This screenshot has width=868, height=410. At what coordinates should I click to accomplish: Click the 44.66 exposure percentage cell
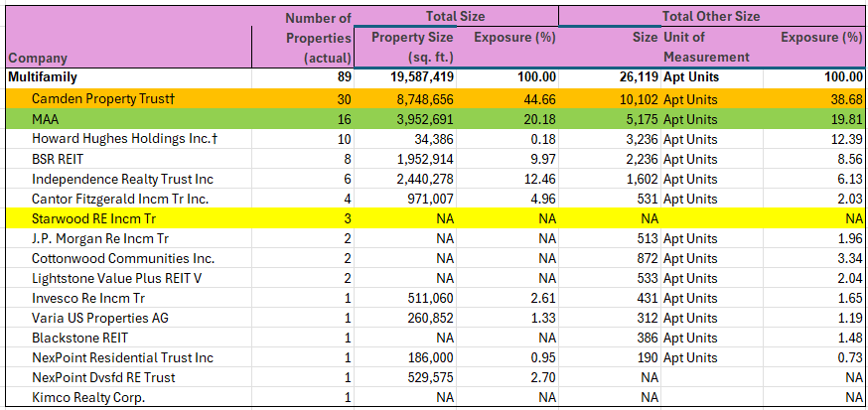click(539, 100)
